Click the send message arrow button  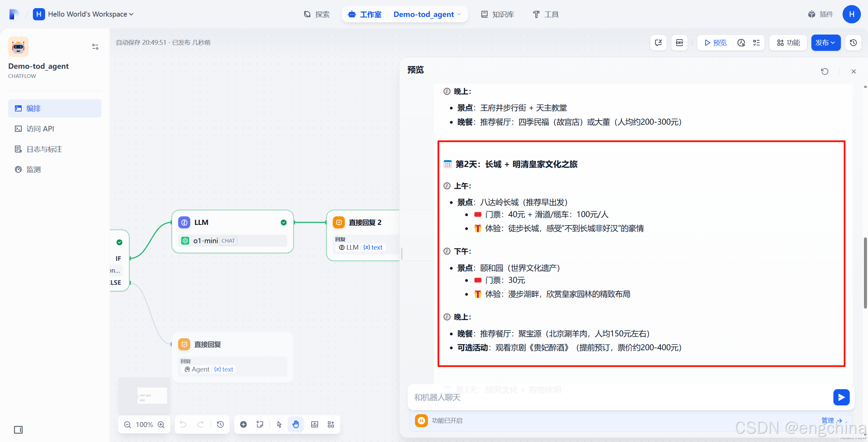click(841, 397)
